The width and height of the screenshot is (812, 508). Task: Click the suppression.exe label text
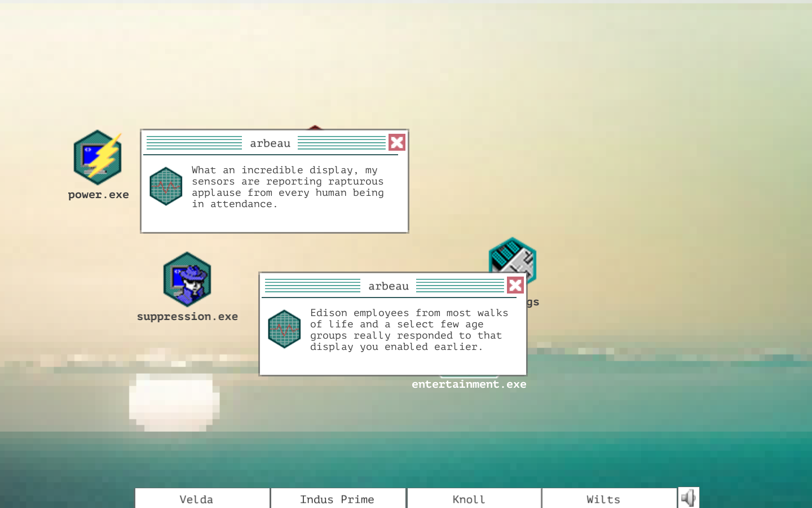pos(187,317)
